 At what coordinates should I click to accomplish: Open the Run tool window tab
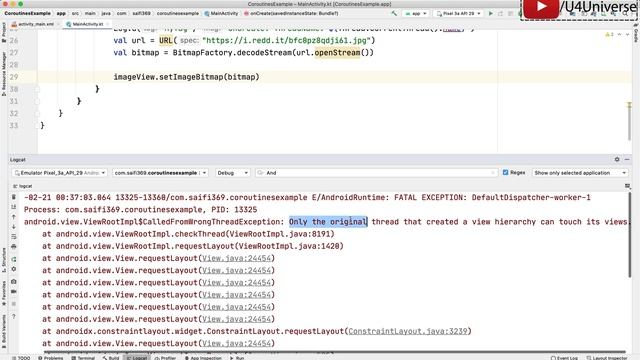click(x=237, y=358)
